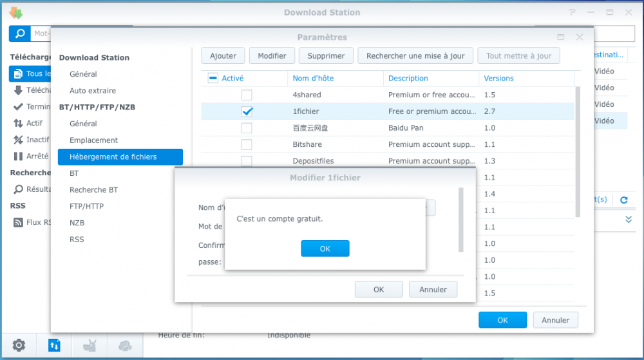Open settings gear icon in bottom bar
Screen dimensions: 644x360
[x=19, y=346]
